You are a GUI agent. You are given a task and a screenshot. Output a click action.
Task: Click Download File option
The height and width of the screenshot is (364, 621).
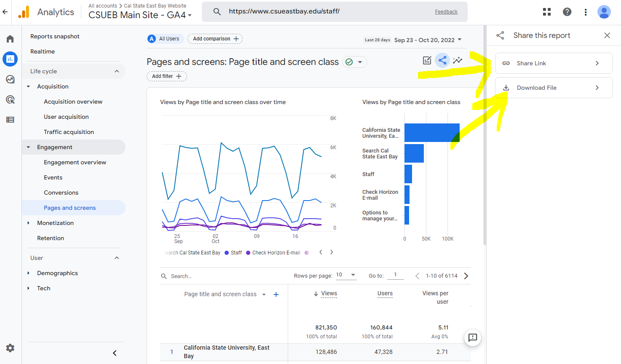coord(554,88)
